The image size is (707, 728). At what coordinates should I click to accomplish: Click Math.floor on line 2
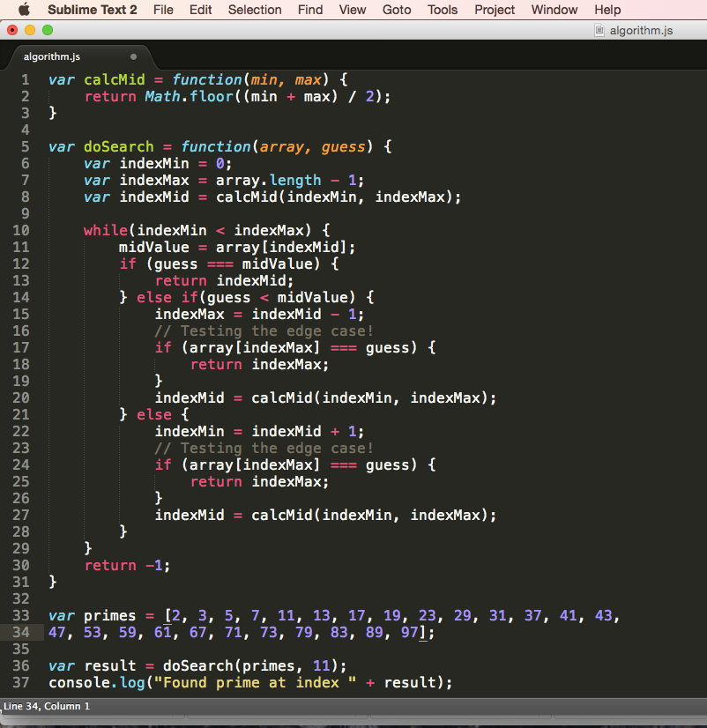(189, 97)
